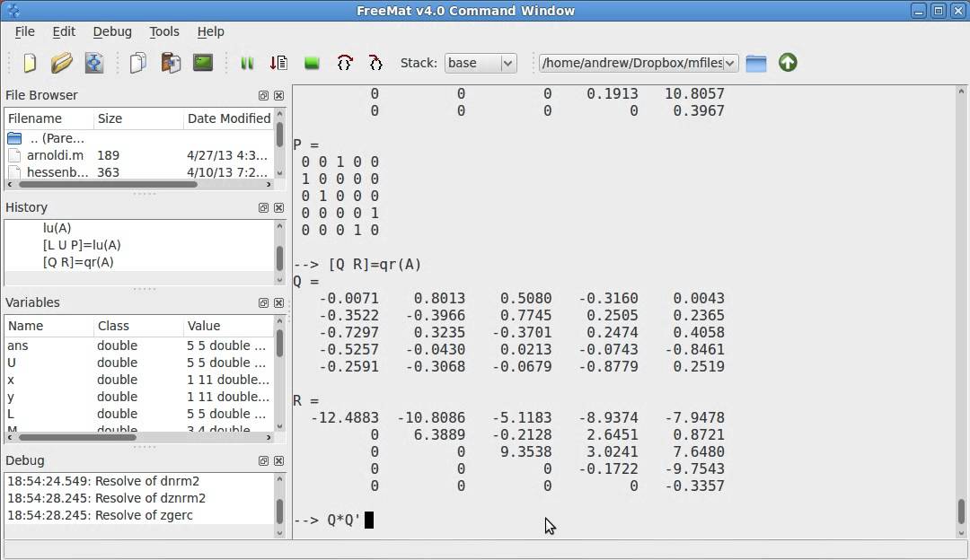Click the [Q R]=qr(A) command in console
This screenshot has height=560, width=970.
(x=375, y=265)
